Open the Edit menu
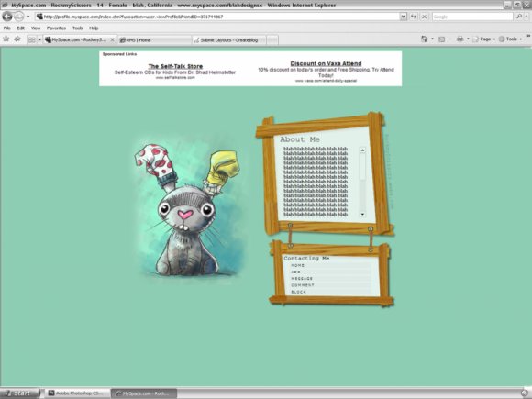The height and width of the screenshot is (399, 532). [21, 28]
